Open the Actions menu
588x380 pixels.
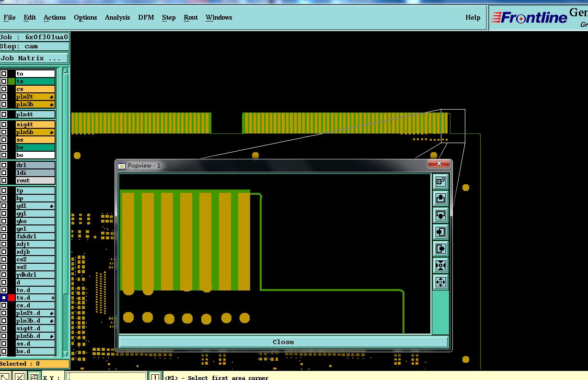[x=55, y=17]
